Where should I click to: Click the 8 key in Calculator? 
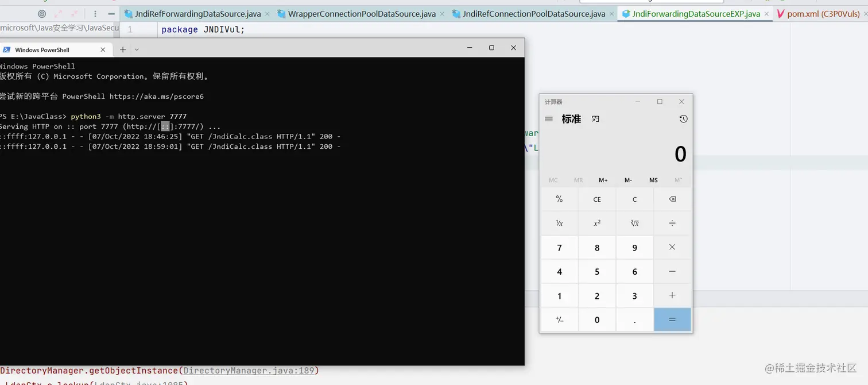(597, 247)
